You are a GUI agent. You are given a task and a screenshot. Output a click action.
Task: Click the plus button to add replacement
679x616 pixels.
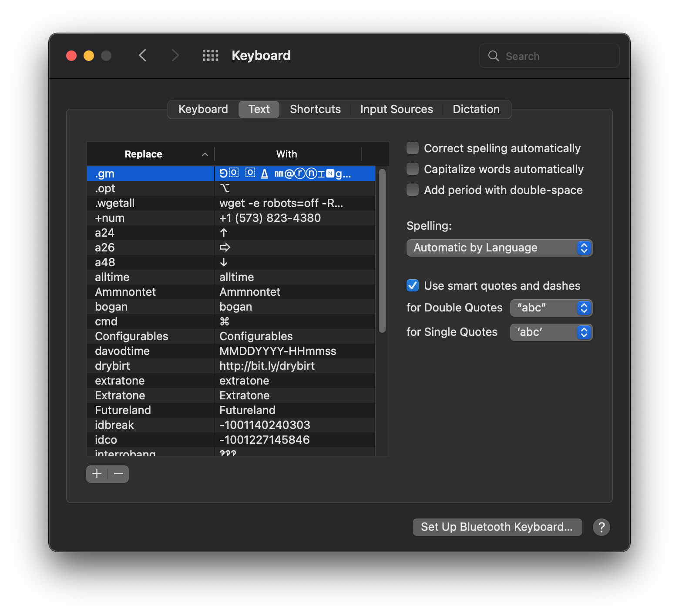click(x=97, y=474)
